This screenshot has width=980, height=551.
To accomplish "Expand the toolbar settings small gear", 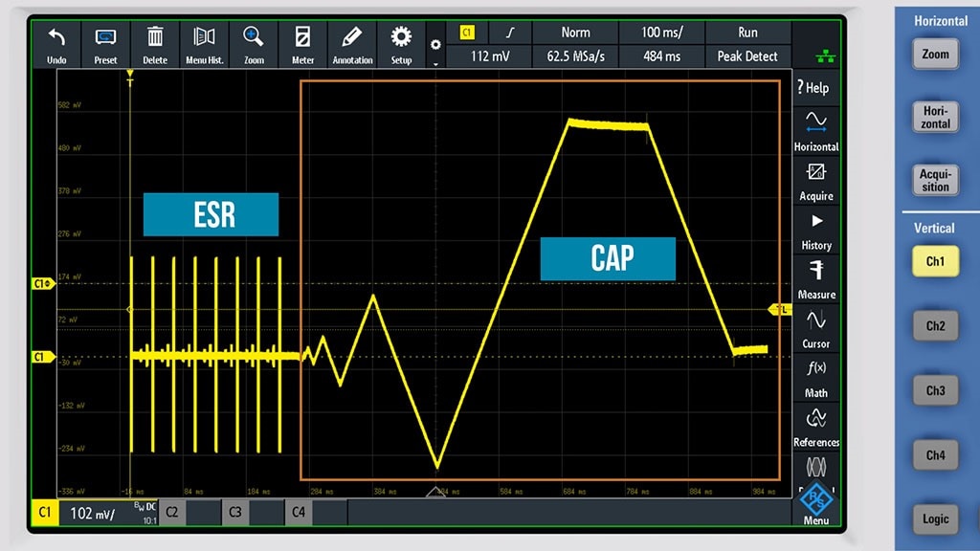I will click(435, 46).
